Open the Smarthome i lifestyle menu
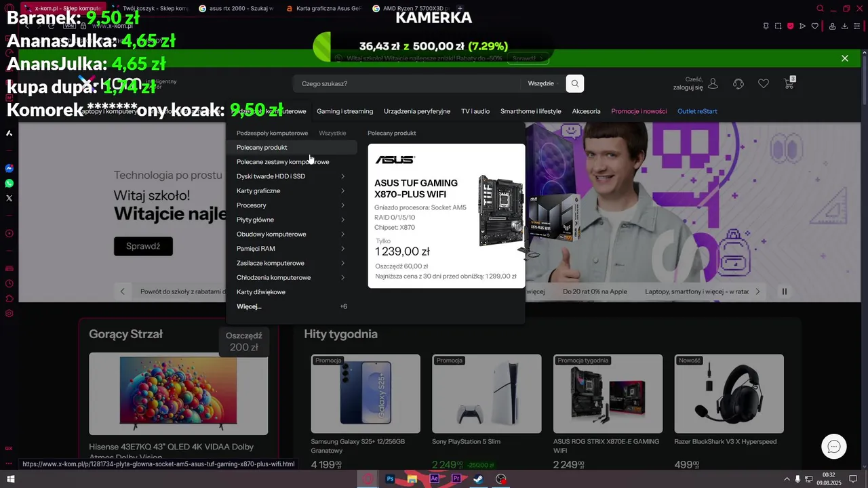This screenshot has height=488, width=868. [x=531, y=111]
